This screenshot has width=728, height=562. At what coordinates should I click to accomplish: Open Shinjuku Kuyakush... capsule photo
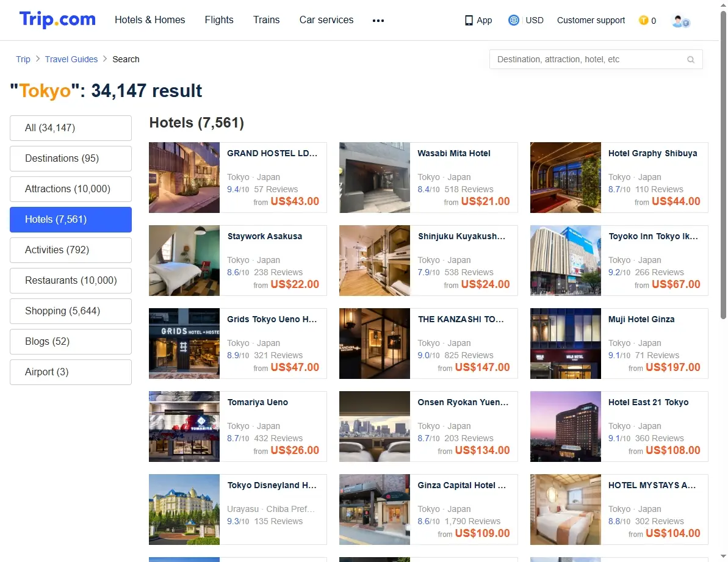[x=375, y=261]
